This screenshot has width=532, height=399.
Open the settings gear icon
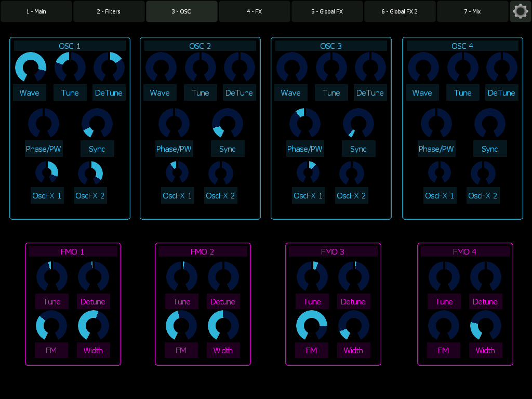521,11
